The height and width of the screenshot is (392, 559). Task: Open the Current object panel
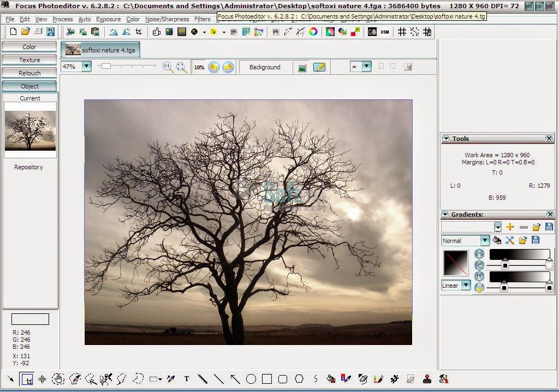[29, 98]
